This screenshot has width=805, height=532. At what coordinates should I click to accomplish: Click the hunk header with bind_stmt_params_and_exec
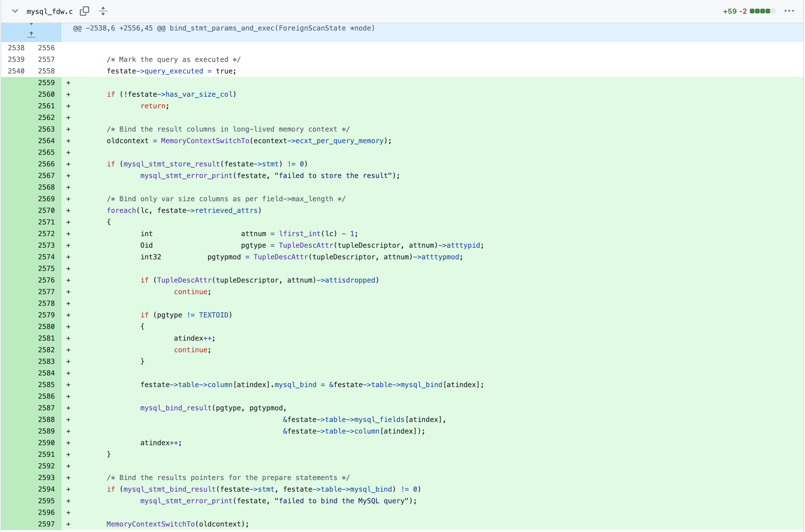[x=224, y=28]
